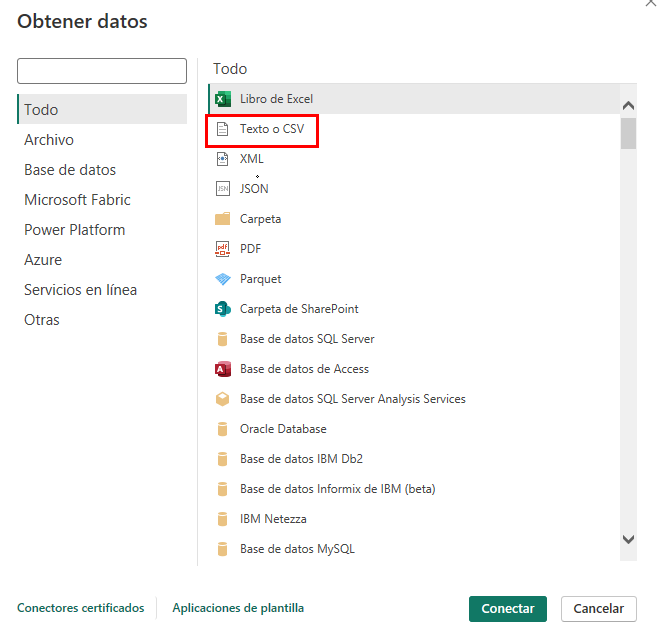658x633 pixels.
Task: Select the JSON connector icon
Action: point(222,189)
